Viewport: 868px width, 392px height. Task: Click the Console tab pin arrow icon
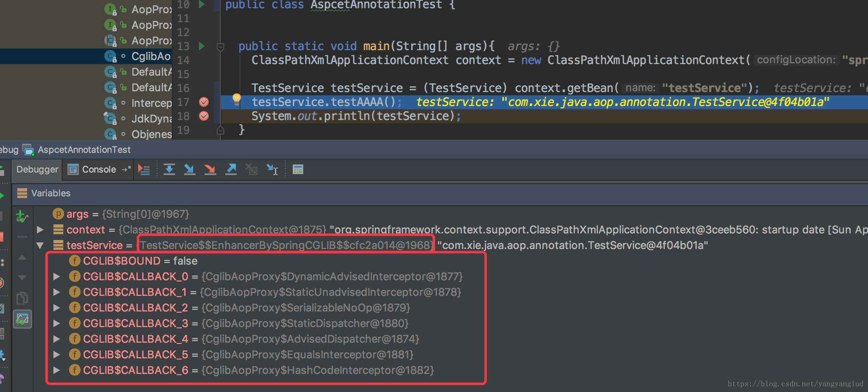click(x=126, y=169)
